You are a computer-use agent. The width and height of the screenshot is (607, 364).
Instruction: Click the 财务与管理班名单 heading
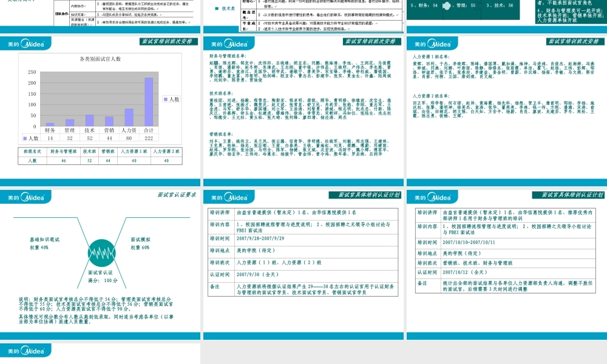tap(228, 56)
